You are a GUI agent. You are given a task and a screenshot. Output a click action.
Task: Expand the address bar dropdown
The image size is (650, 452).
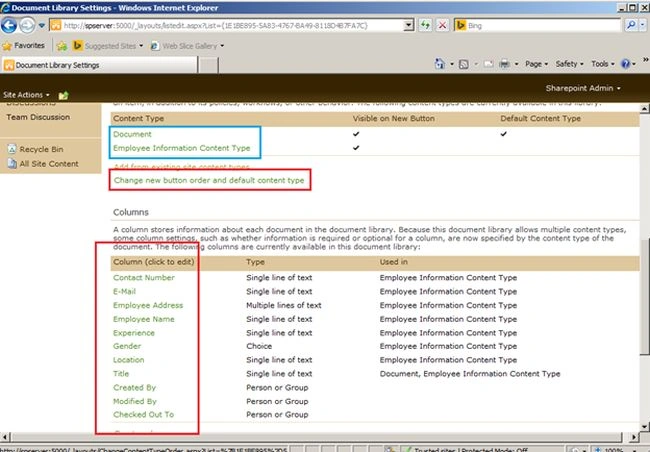[x=408, y=26]
